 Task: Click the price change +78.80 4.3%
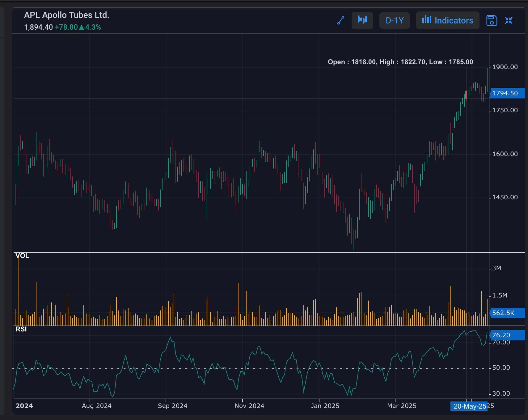tap(78, 27)
